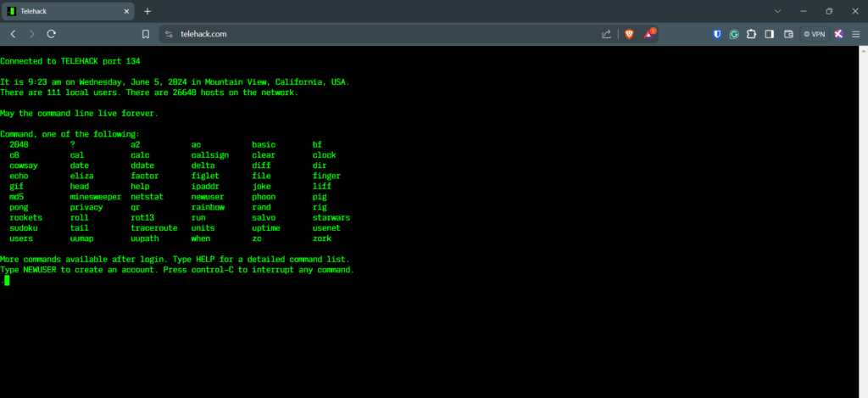Viewport: 868px width, 398px height.
Task: Open Brave Shields lion icon
Action: pyautogui.click(x=629, y=34)
